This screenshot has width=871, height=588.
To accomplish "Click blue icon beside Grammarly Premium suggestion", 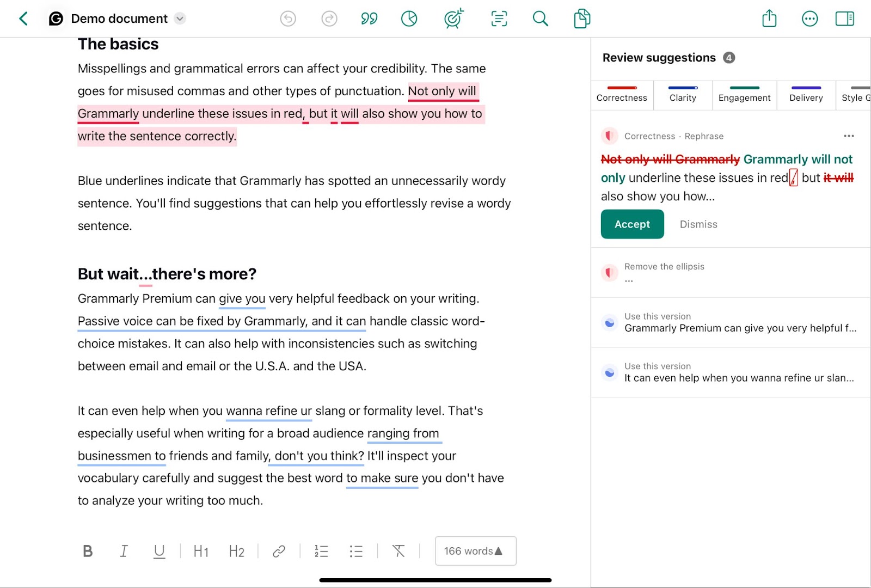I will tap(610, 323).
